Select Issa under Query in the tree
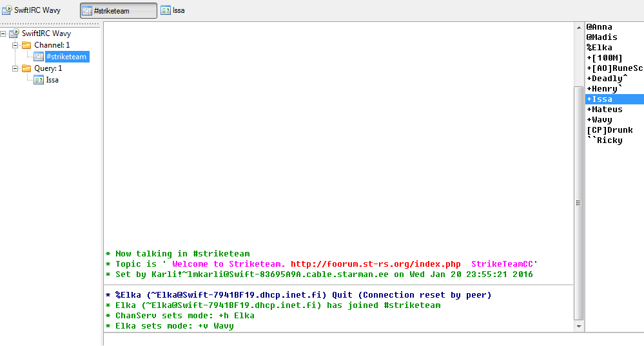 click(x=52, y=80)
